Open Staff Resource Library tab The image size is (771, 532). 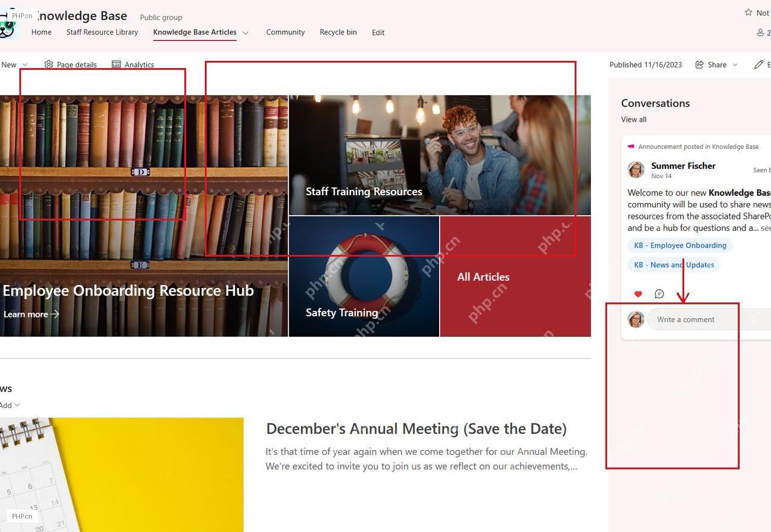coord(102,33)
